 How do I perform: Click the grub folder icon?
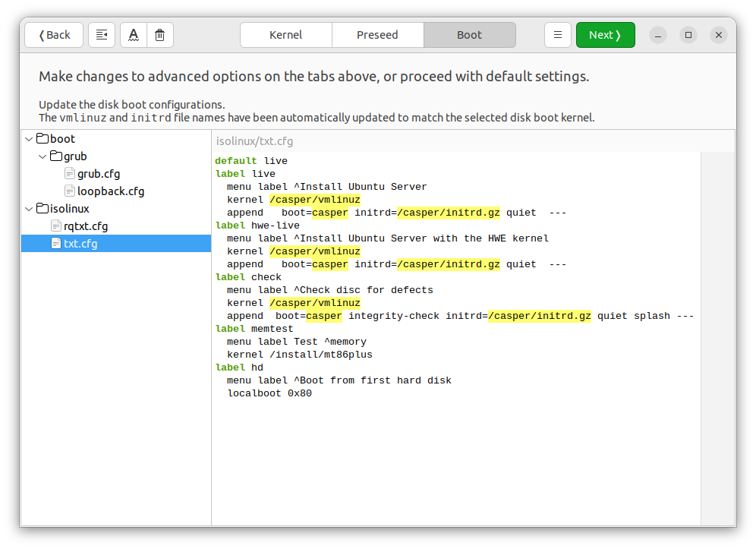click(x=56, y=156)
